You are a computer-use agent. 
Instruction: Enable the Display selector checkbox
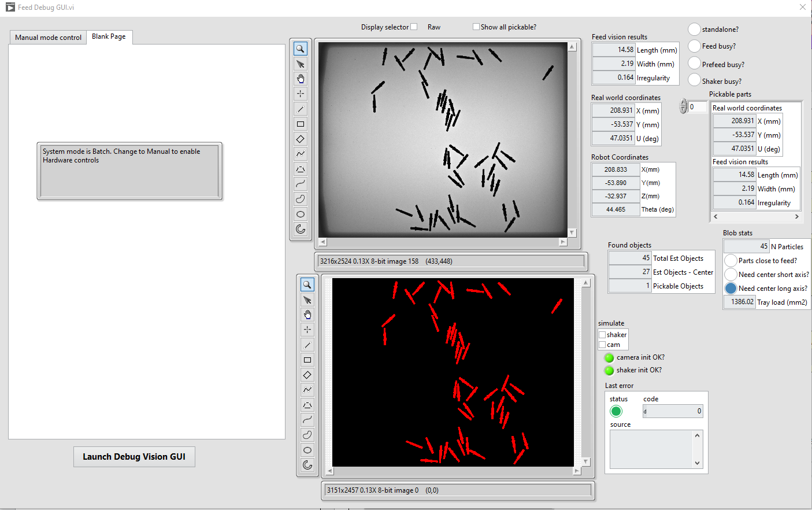[x=414, y=27]
